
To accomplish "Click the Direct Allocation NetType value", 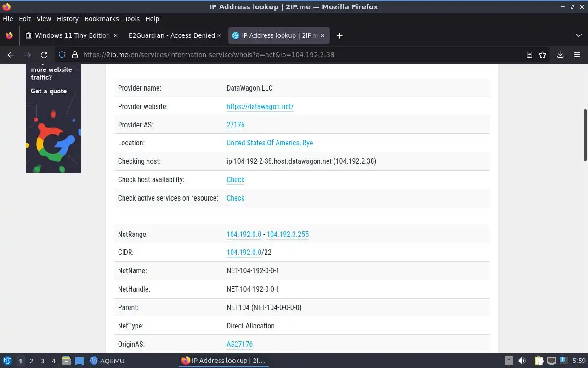I will [250, 326].
